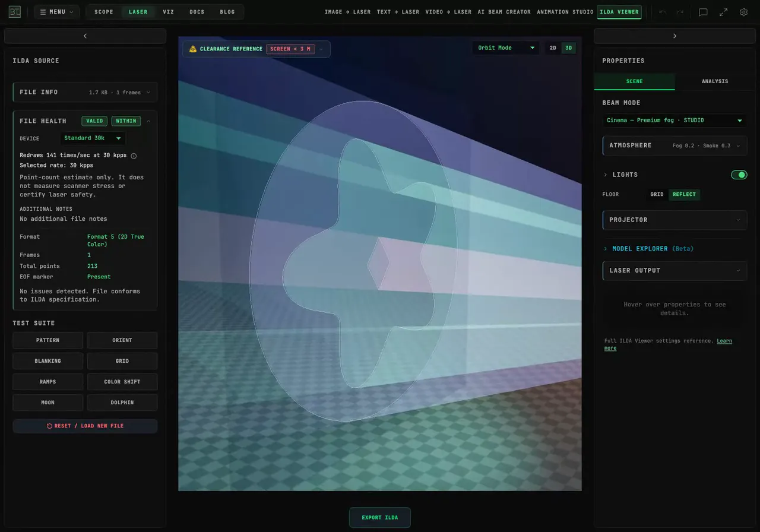The height and width of the screenshot is (532, 760).
Task: Collapse the File Health section
Action: tap(148, 121)
